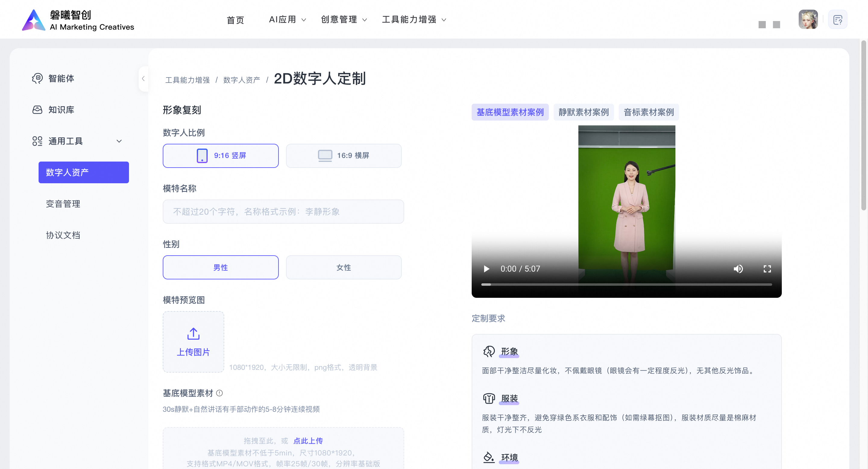Viewport: 868px width, 469px height.
Task: Collapse the 通用工具 section chevron
Action: click(119, 141)
